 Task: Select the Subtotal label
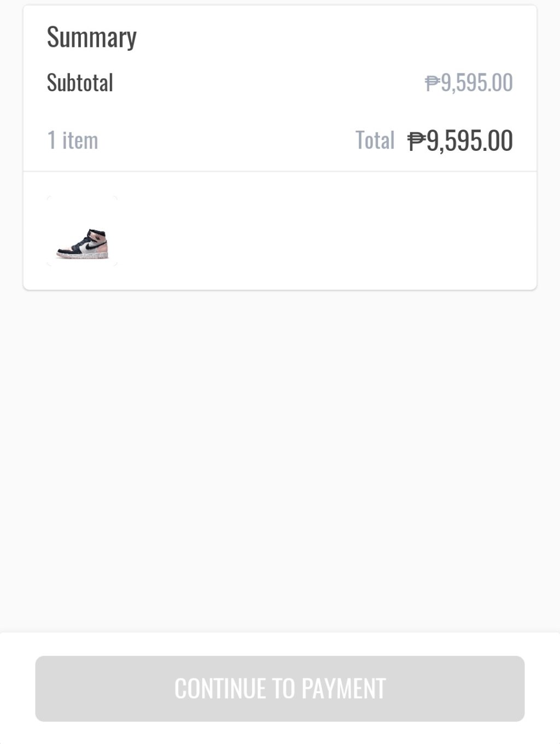coord(80,83)
